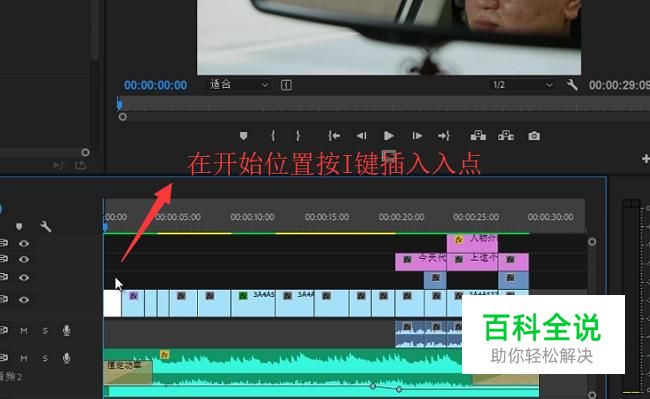
Task: Click the program monitor blue playhead
Action: (119, 104)
